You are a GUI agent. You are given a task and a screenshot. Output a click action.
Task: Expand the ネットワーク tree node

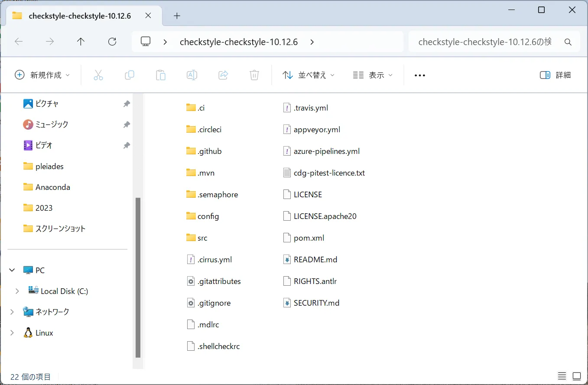12,312
